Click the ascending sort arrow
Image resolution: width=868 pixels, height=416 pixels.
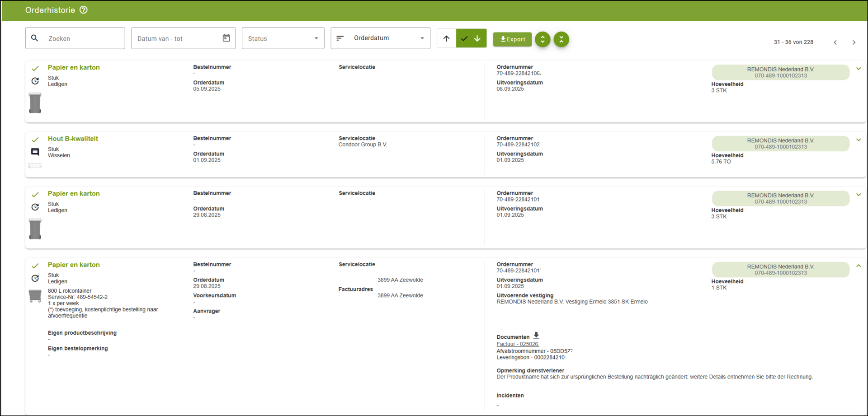tap(446, 38)
